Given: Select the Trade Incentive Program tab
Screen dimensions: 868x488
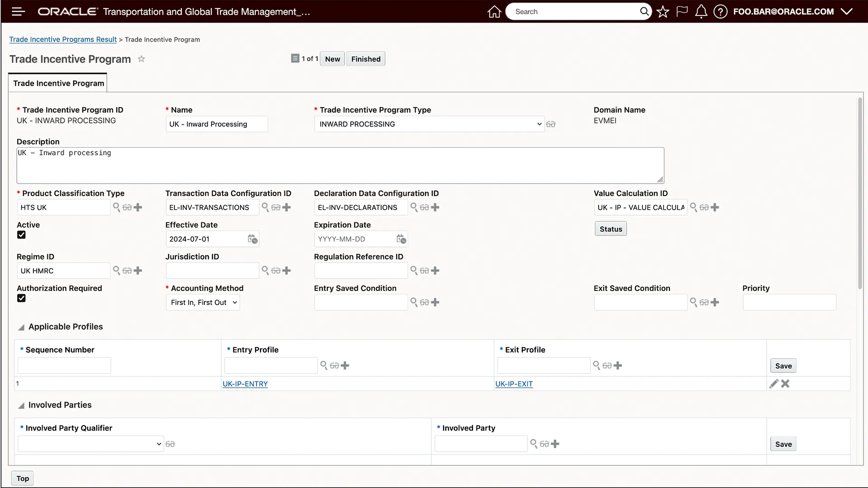Looking at the screenshot, I should 58,83.
